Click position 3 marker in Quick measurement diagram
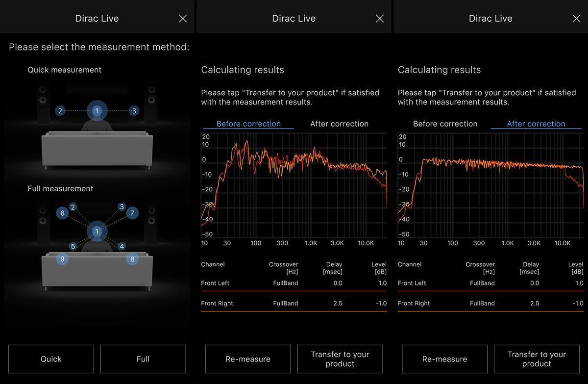The width and height of the screenshot is (588, 384). 134,111
